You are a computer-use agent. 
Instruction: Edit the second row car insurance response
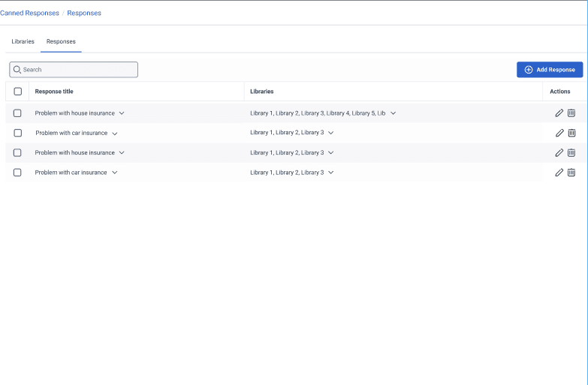[x=559, y=133]
